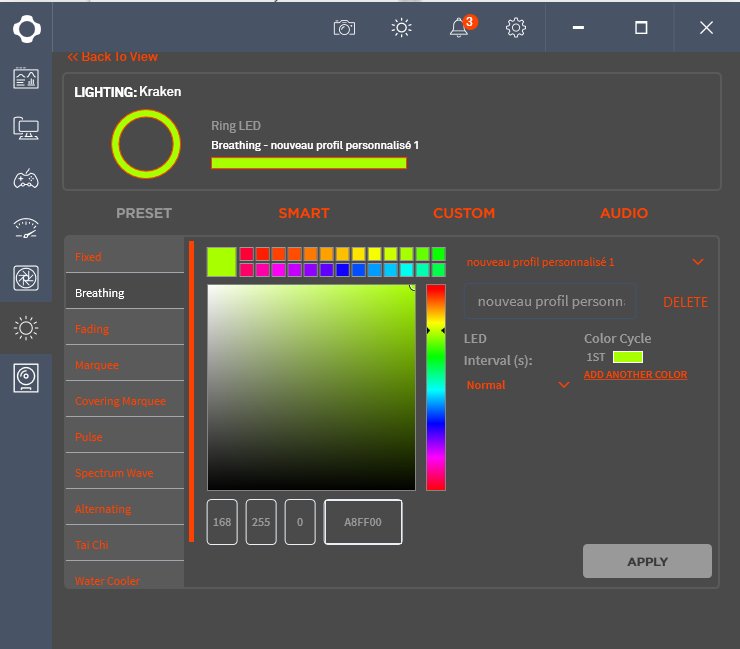
Task: Select the Covering Marquee lighting mode
Action: tap(125, 401)
